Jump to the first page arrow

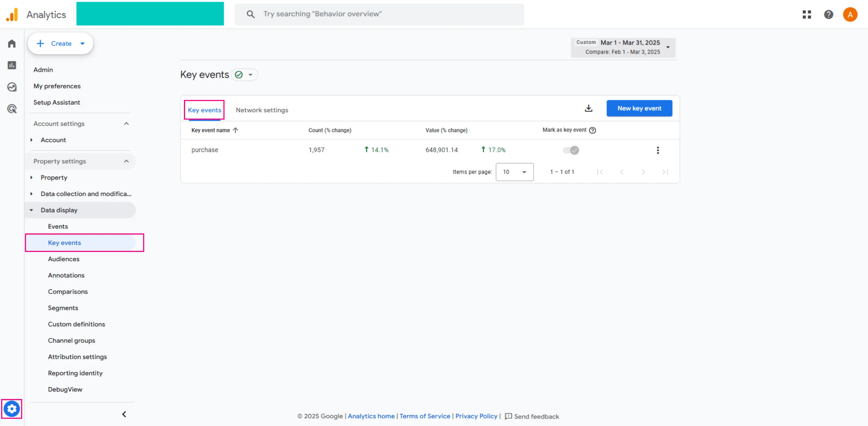coord(600,172)
